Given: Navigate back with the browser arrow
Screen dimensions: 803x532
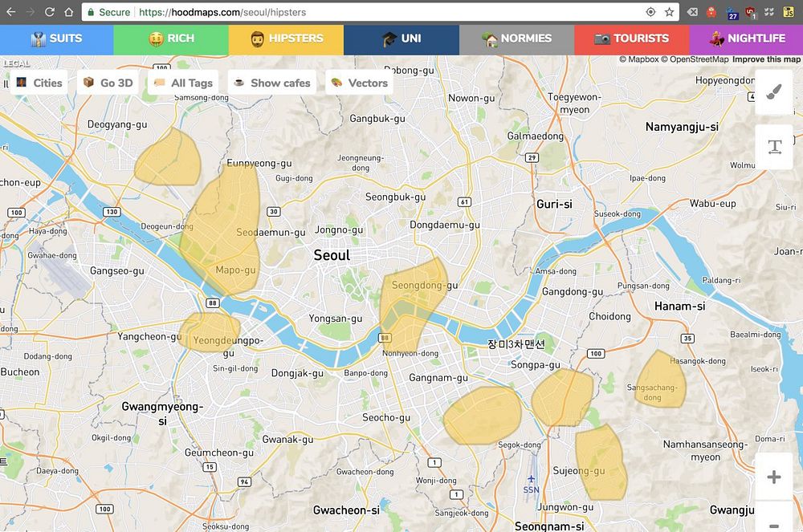Looking at the screenshot, I should pos(10,12).
